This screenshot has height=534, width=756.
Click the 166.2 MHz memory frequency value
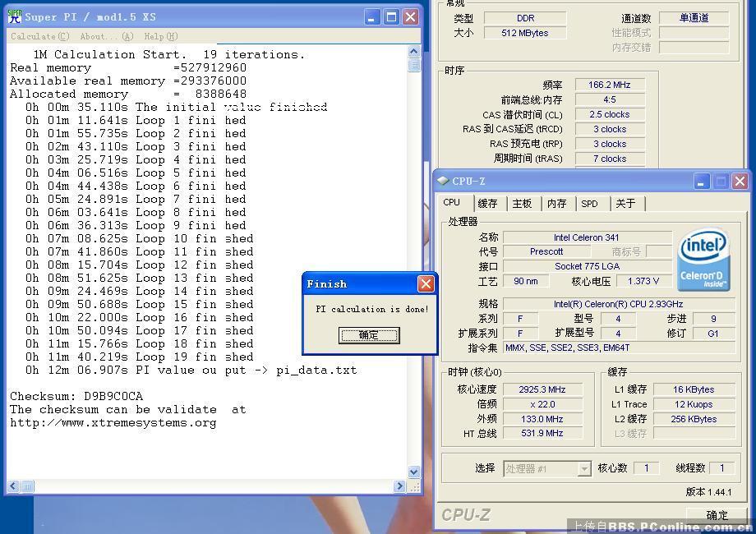coord(610,85)
